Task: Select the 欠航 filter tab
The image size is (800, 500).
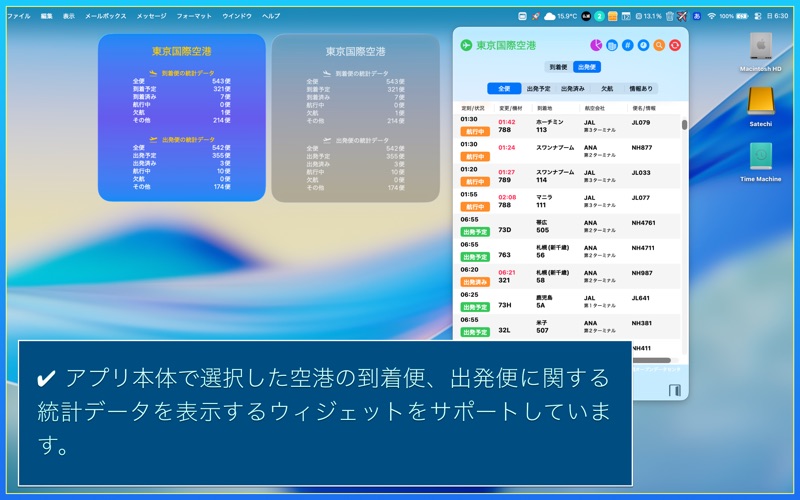Action: click(607, 89)
